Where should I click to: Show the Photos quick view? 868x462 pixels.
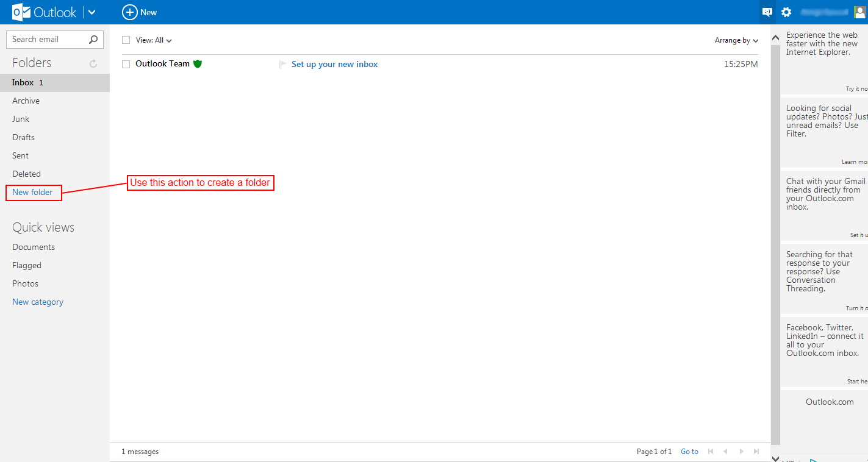point(25,283)
